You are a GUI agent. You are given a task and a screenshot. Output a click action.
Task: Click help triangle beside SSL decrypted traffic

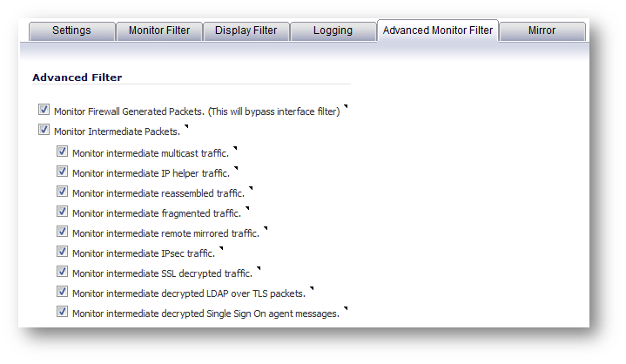(x=259, y=268)
